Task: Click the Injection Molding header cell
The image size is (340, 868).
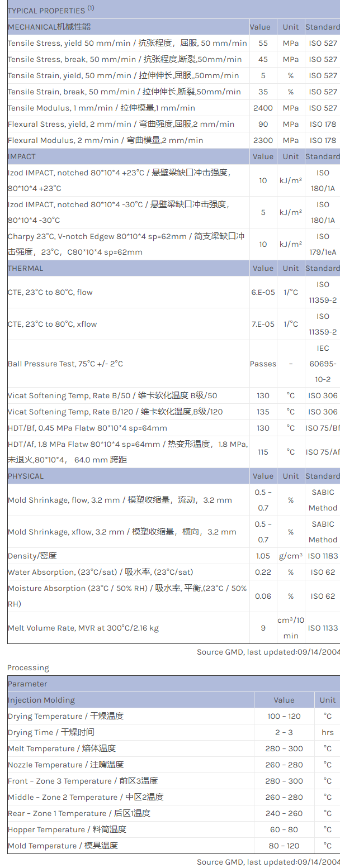Action: click(41, 700)
